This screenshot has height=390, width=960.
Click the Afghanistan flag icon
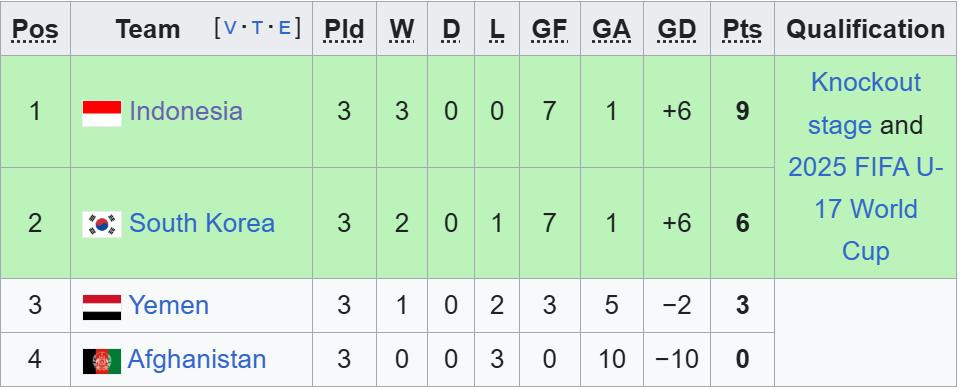tap(102, 361)
